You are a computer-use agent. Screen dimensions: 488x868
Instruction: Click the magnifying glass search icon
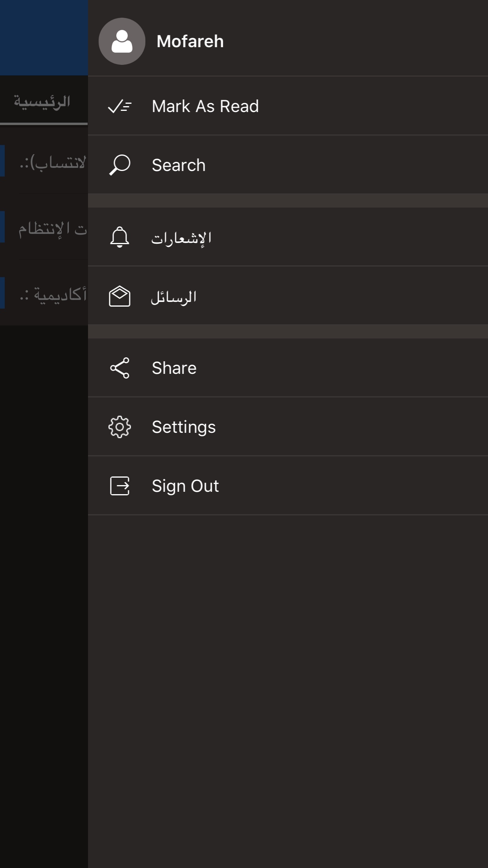click(x=119, y=165)
